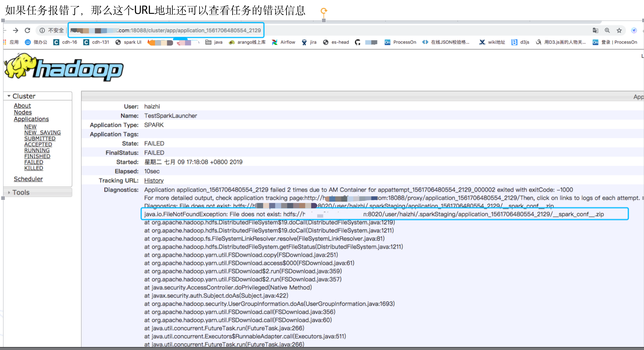Screen dimensions: 644x350
Task: Click the translate page icon
Action: coord(595,30)
